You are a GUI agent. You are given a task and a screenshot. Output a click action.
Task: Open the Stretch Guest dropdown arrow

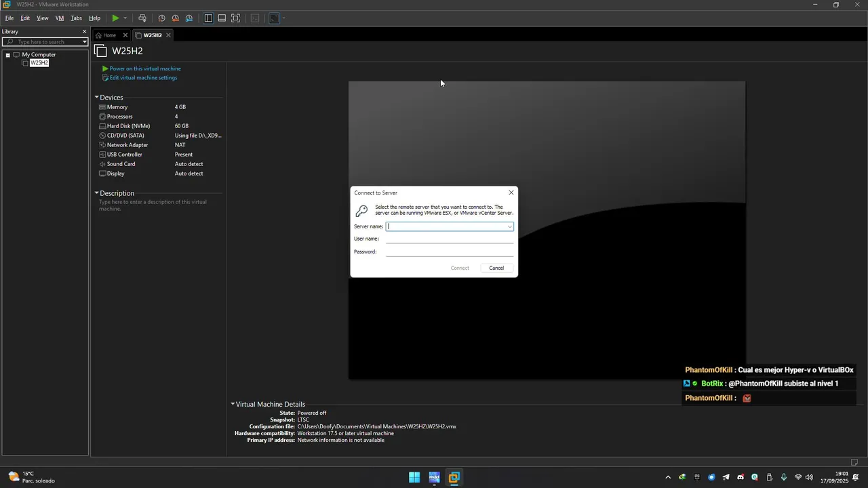click(x=283, y=18)
